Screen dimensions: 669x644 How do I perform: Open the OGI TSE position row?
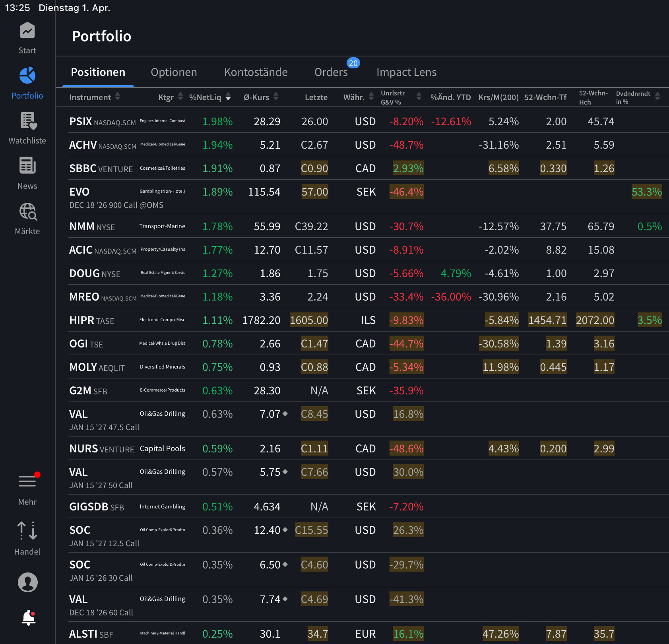click(368, 343)
